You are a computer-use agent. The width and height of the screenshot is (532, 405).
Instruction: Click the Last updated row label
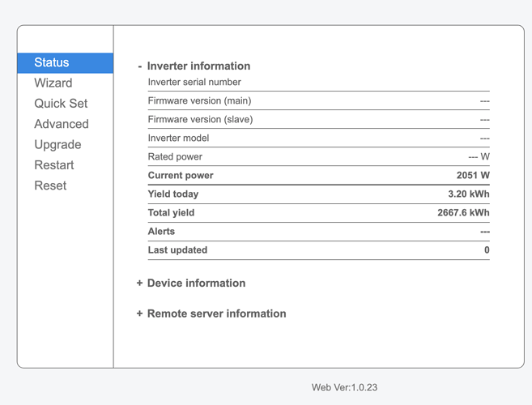click(177, 250)
